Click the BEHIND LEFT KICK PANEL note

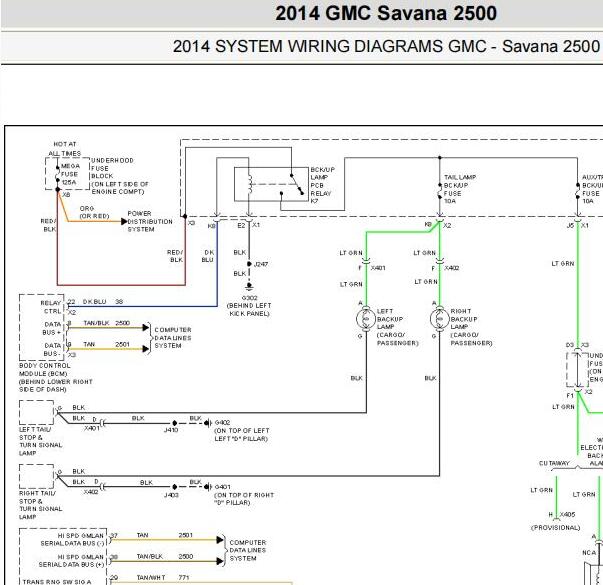click(x=249, y=310)
